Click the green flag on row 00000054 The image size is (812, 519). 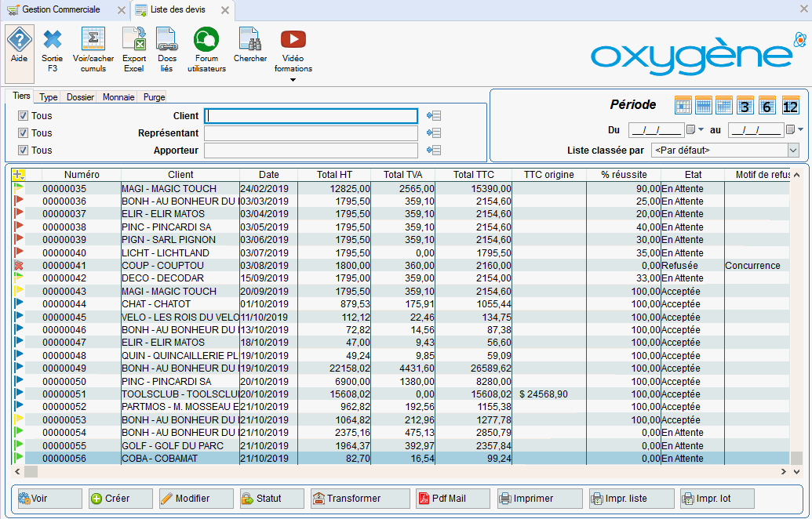coord(19,432)
